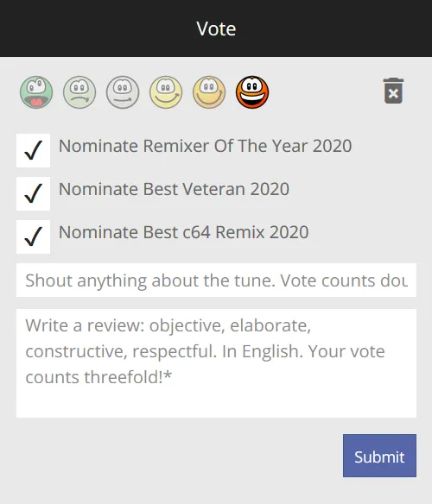Disable the Nominate Best c64 Remix 2020 checkbox
The height and width of the screenshot is (504, 432).
tap(33, 236)
